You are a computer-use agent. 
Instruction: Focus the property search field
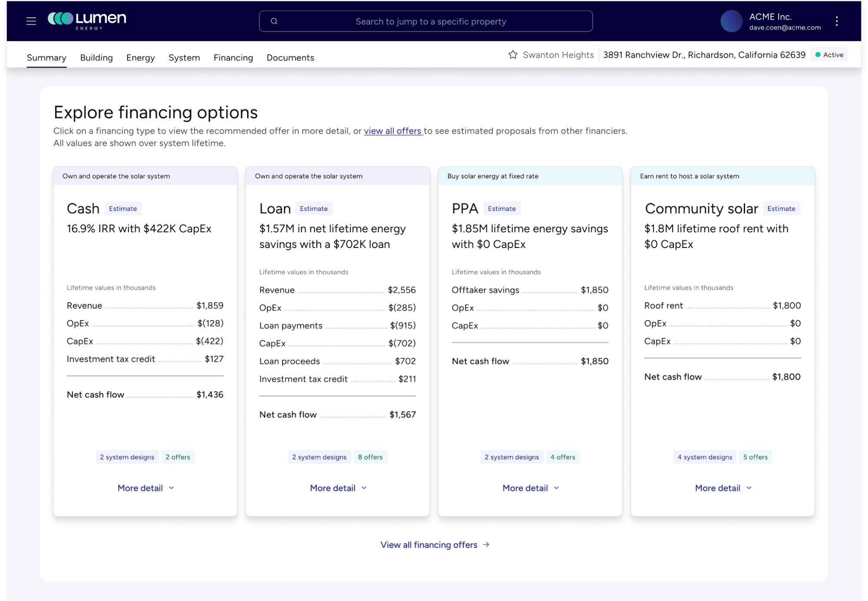[430, 21]
